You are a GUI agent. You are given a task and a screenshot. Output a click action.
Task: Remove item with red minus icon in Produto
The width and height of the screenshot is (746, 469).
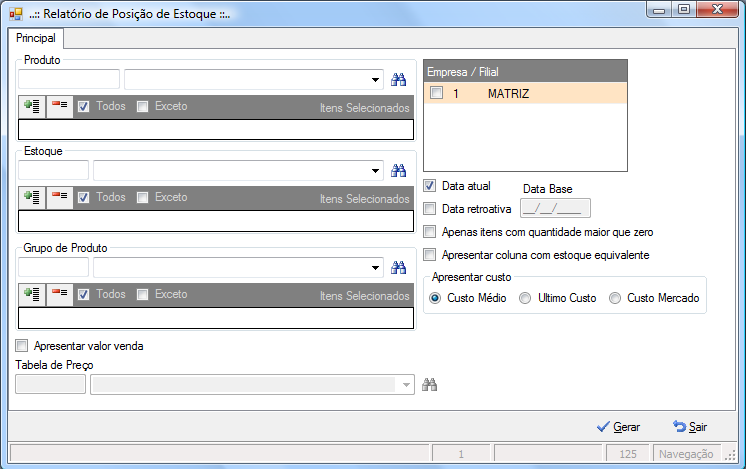[59, 106]
